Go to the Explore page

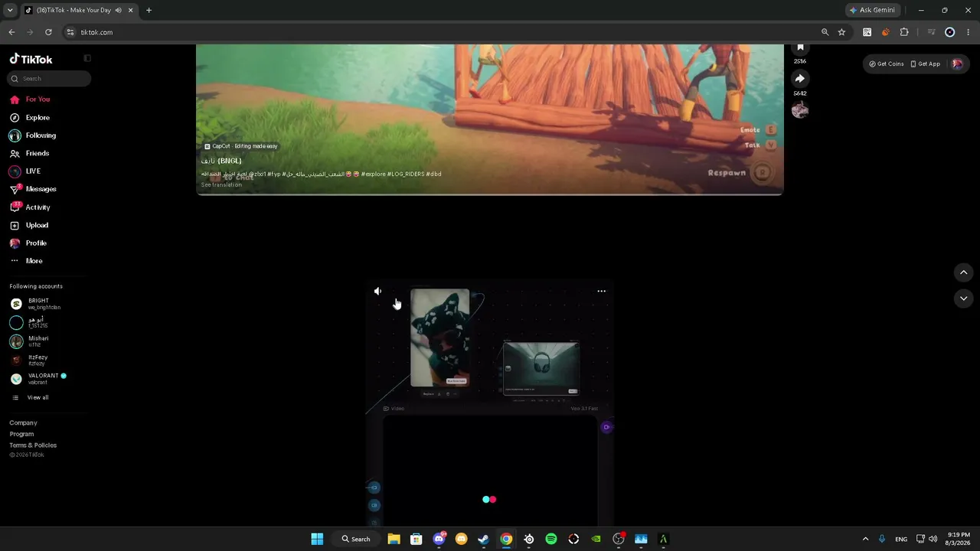31,118
